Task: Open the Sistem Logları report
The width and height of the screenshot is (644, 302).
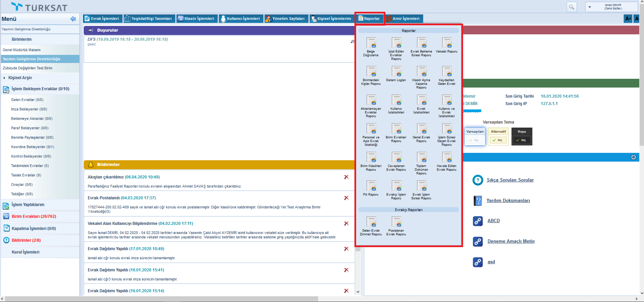Action: pyautogui.click(x=396, y=72)
